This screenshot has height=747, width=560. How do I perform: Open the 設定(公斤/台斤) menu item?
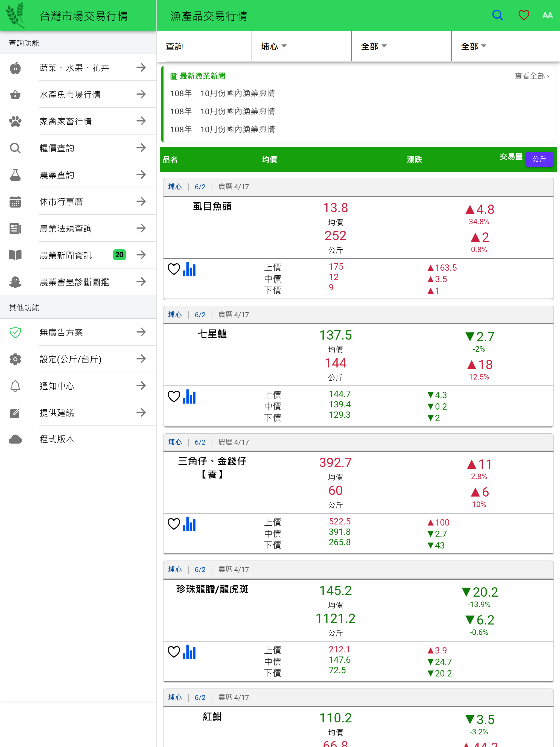[x=78, y=359]
